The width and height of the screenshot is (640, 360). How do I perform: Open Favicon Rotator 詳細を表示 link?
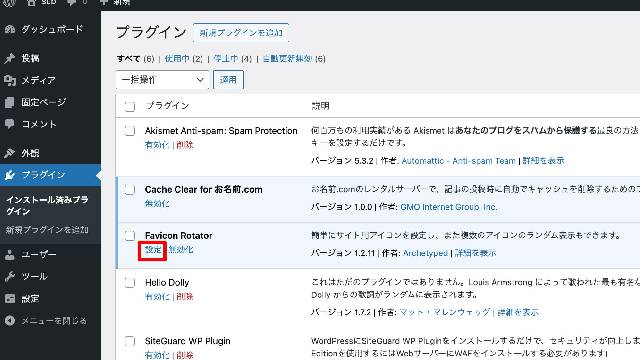pos(475,253)
